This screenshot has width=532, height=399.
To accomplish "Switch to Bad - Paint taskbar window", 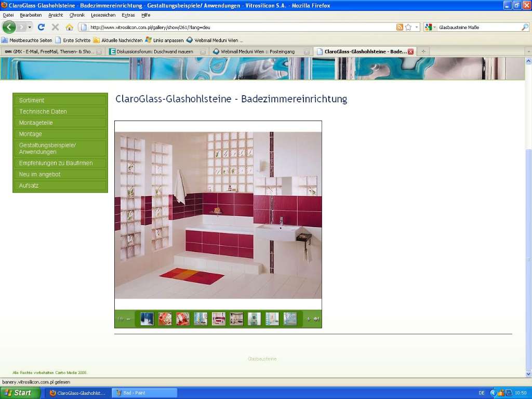I will point(144,393).
